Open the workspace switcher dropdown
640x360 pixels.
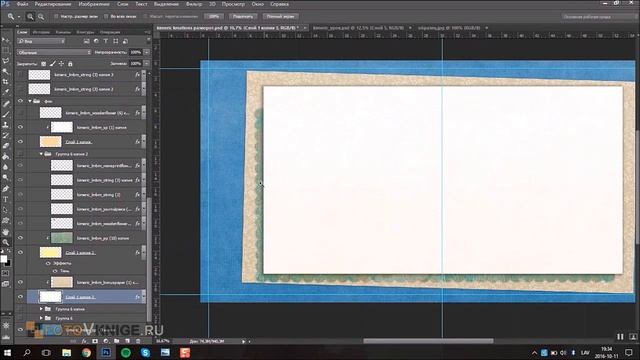pos(600,17)
